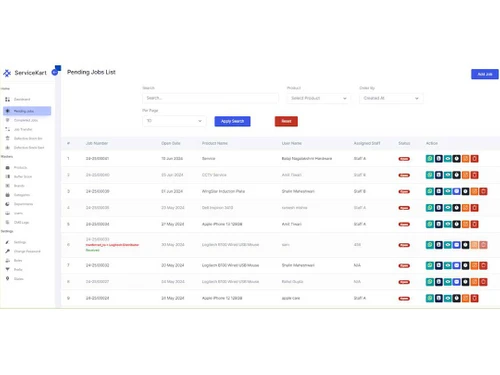The image size is (500, 375).
Task: Click the States location pin icon
Action: pos(7,278)
